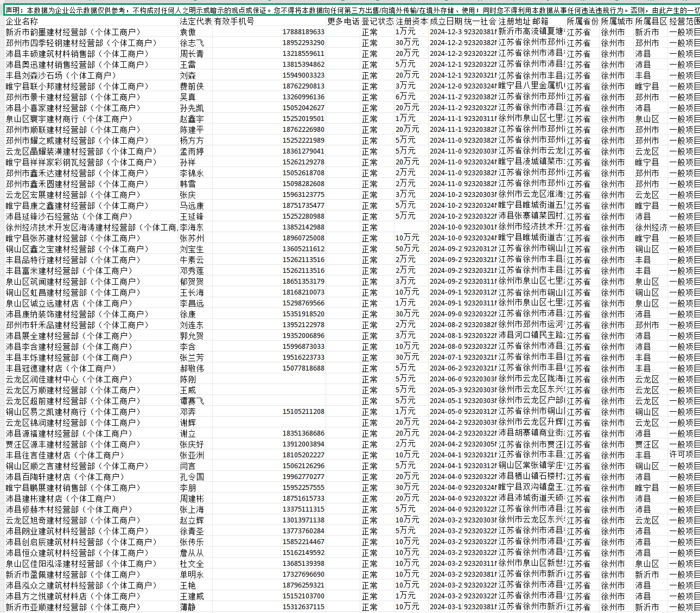Click the 有效手机号 header cell
700x613 pixels.
point(234,21)
